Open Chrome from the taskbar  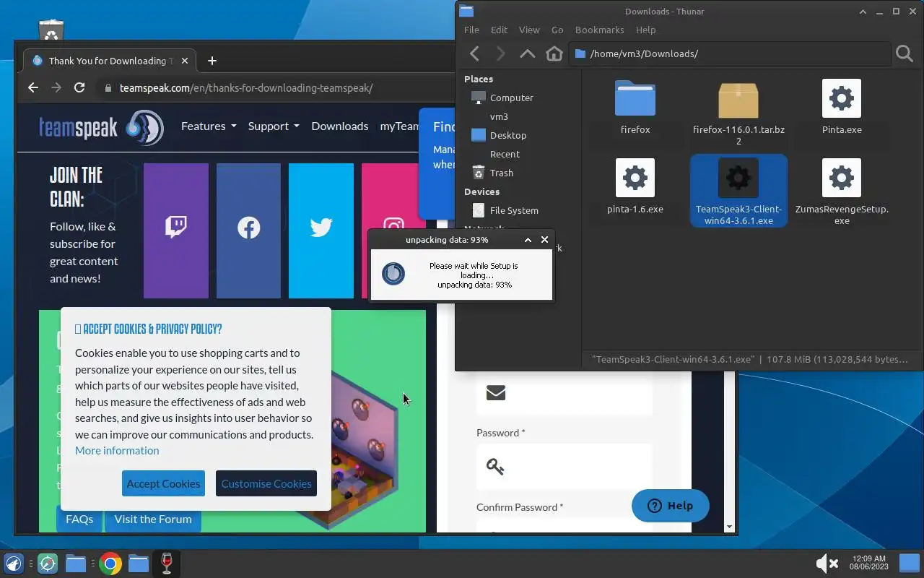click(110, 564)
